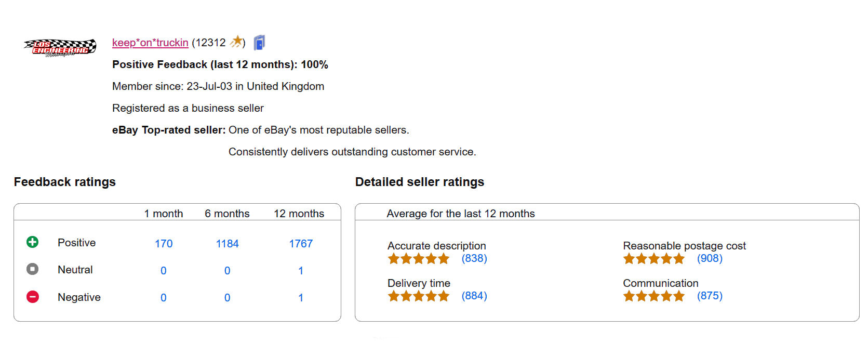This screenshot has width=868, height=343.
Task: Click the green Positive feedback plus icon
Action: point(32,242)
